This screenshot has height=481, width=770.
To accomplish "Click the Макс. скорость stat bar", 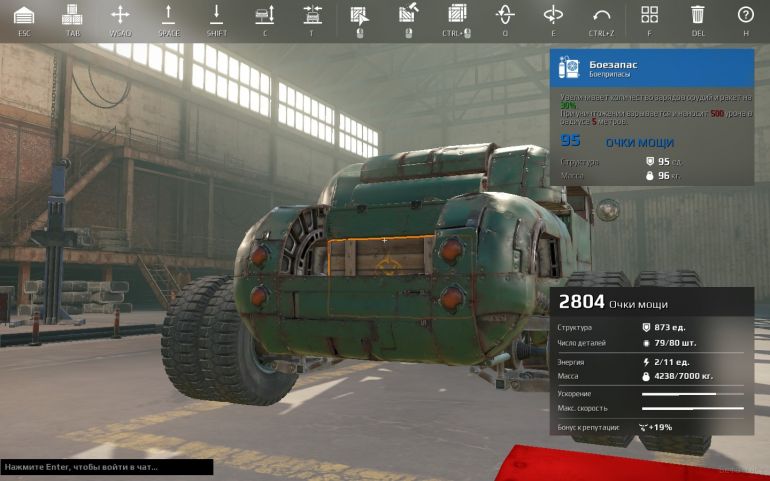I will coord(692,408).
